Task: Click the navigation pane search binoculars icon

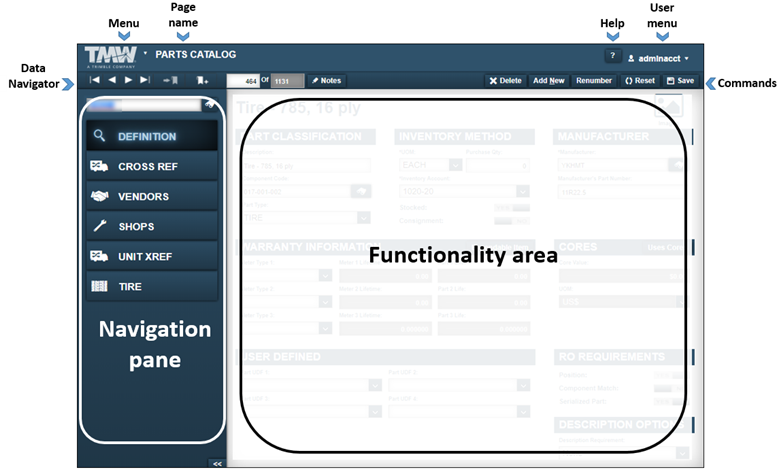Action: pos(209,104)
